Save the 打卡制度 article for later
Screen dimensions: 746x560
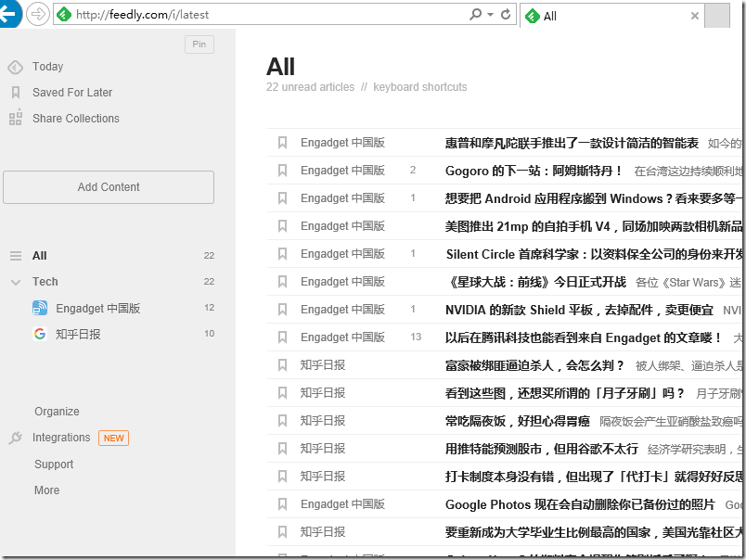click(x=283, y=477)
